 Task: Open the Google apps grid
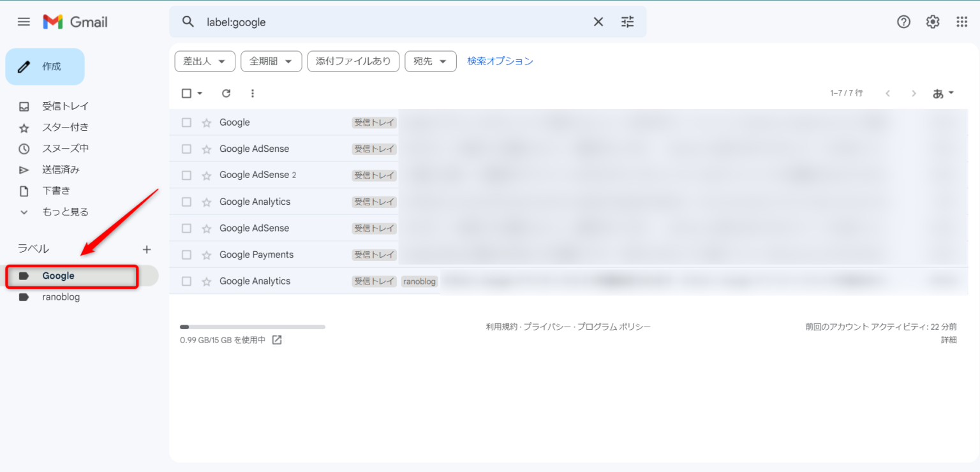(961, 21)
